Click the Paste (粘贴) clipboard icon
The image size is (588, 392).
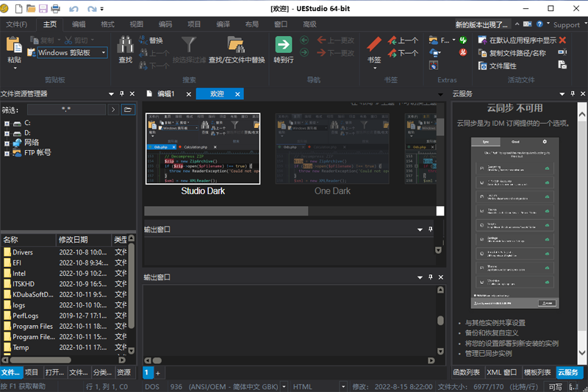coord(13,46)
